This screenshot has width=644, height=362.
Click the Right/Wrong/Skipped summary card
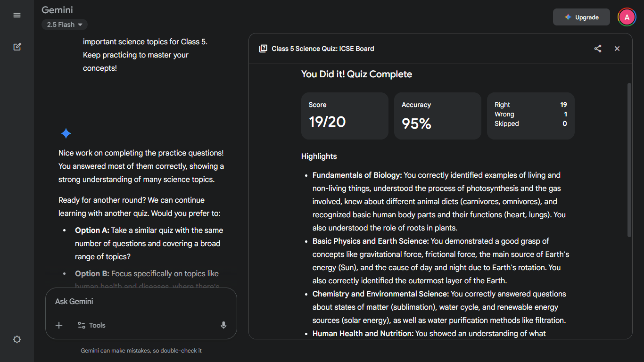(x=530, y=116)
